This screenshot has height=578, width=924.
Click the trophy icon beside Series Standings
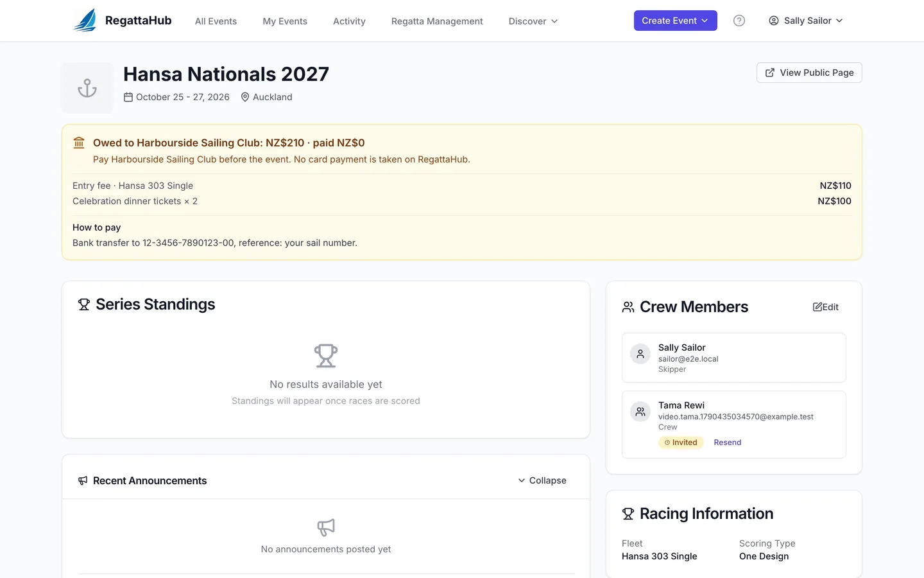point(84,304)
